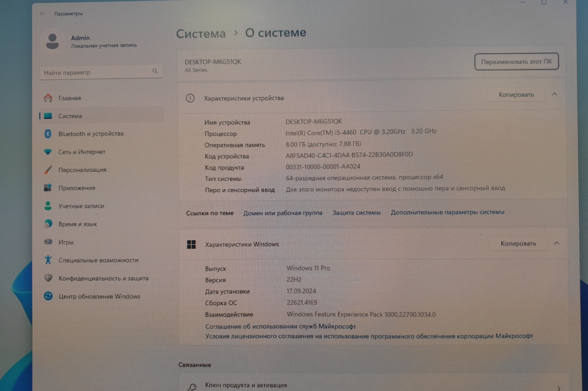The height and width of the screenshot is (391, 588).
Task: Open Сеть и Интернет settings
Action: 82,152
